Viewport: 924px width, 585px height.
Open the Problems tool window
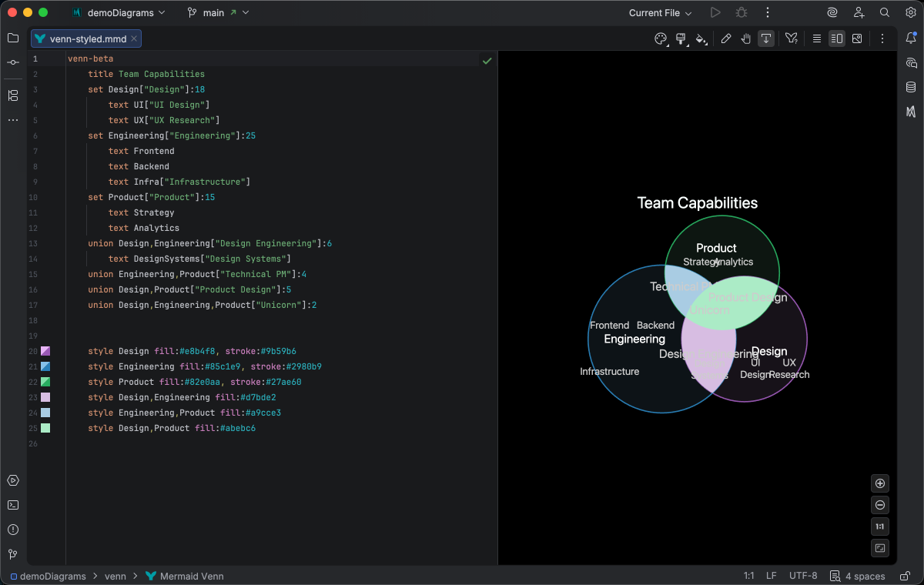pyautogui.click(x=13, y=530)
